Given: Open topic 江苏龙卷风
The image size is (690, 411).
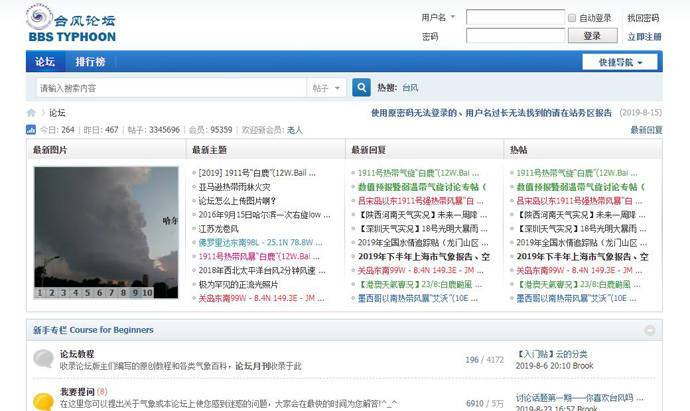Looking at the screenshot, I should tap(219, 229).
